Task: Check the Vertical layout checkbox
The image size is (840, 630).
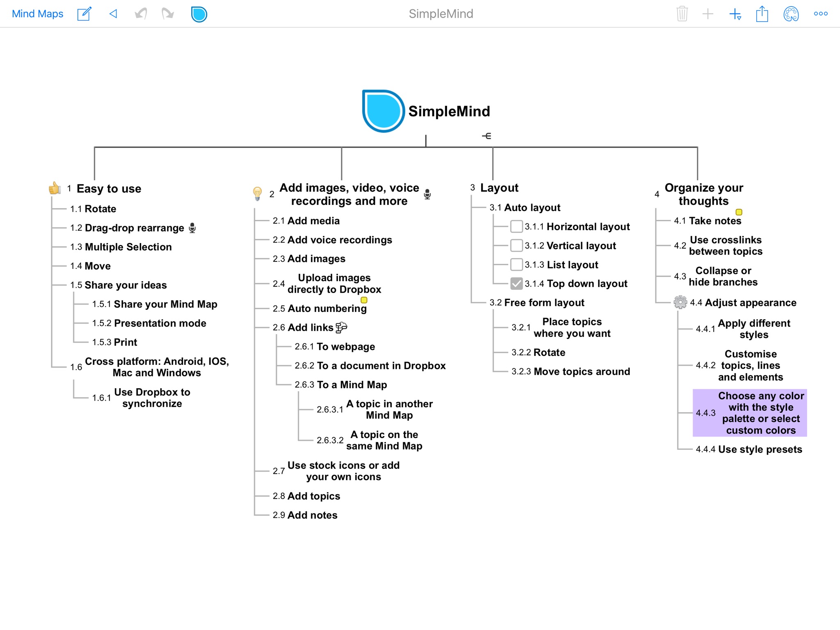Action: (x=516, y=245)
